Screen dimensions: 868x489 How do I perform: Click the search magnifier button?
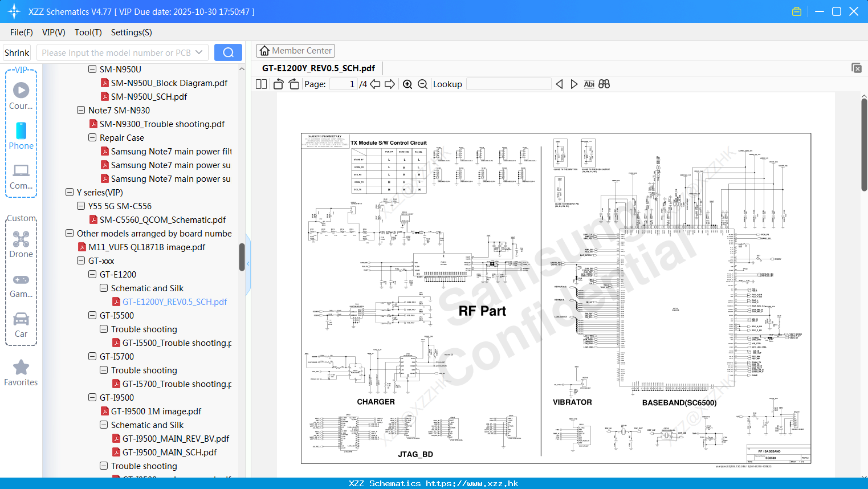pos(228,52)
